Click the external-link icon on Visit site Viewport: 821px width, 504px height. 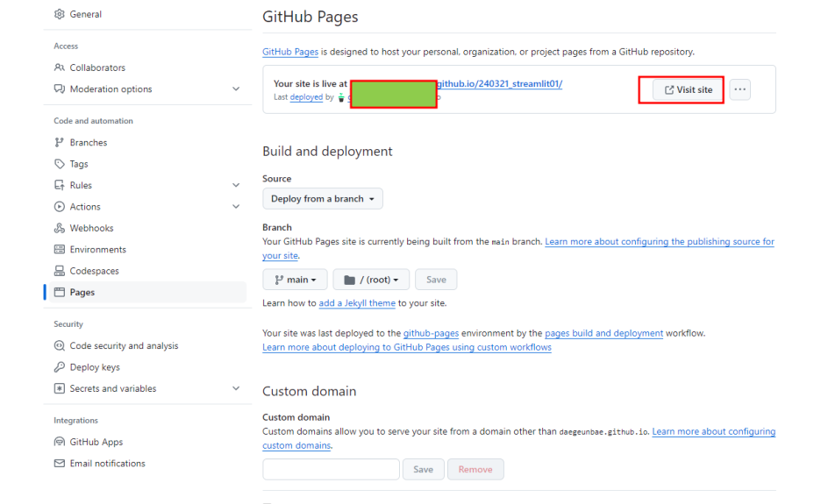(x=669, y=90)
